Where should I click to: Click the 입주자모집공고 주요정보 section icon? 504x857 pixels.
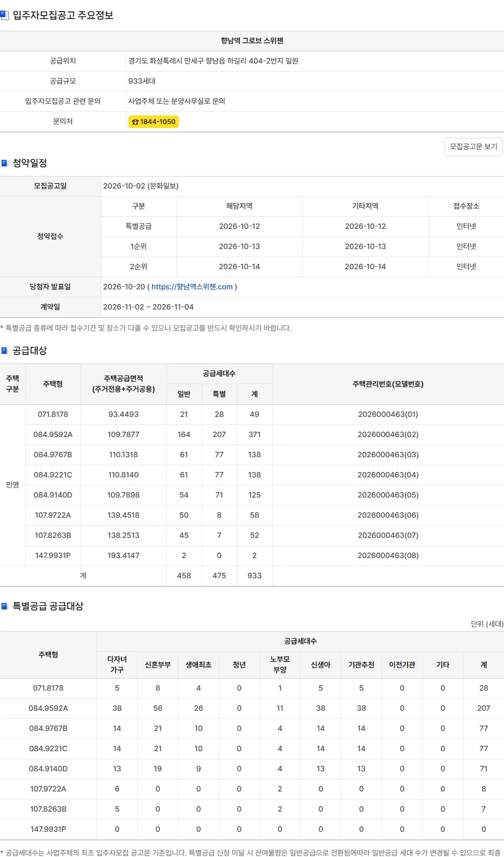pyautogui.click(x=5, y=15)
